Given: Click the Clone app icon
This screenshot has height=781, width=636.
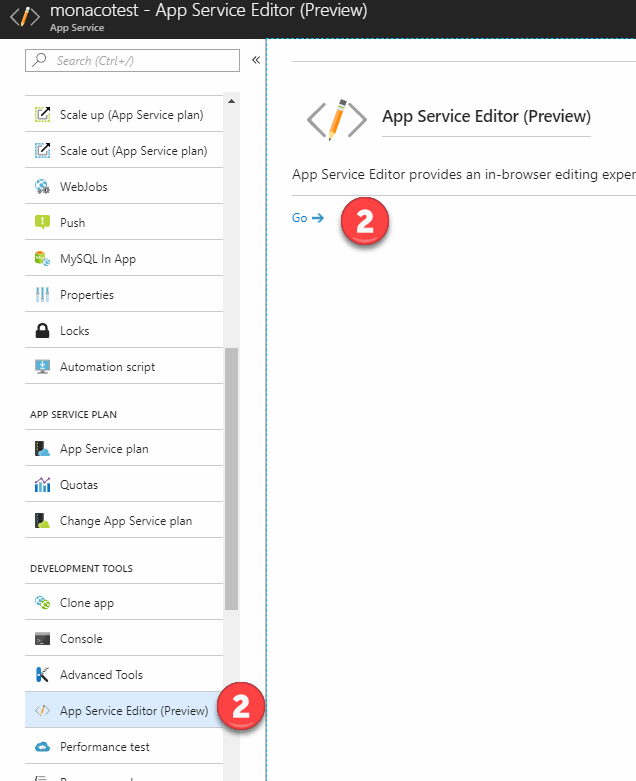Looking at the screenshot, I should pyautogui.click(x=42, y=603).
